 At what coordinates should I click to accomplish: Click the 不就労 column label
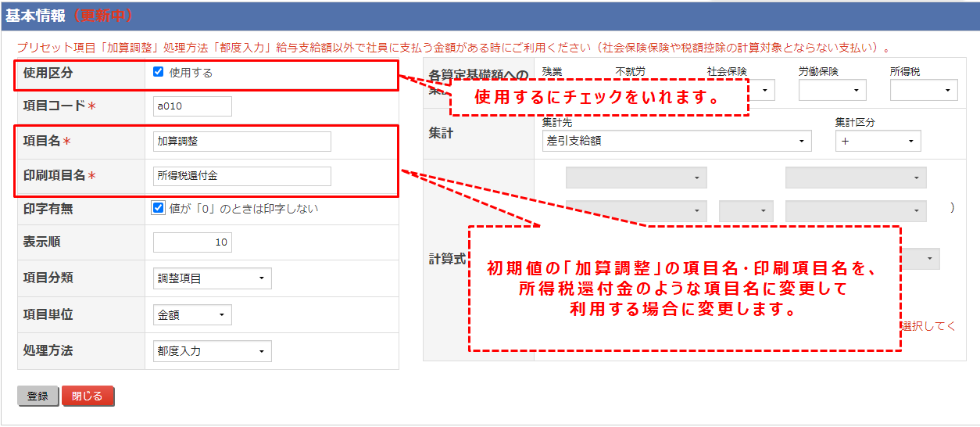[630, 72]
